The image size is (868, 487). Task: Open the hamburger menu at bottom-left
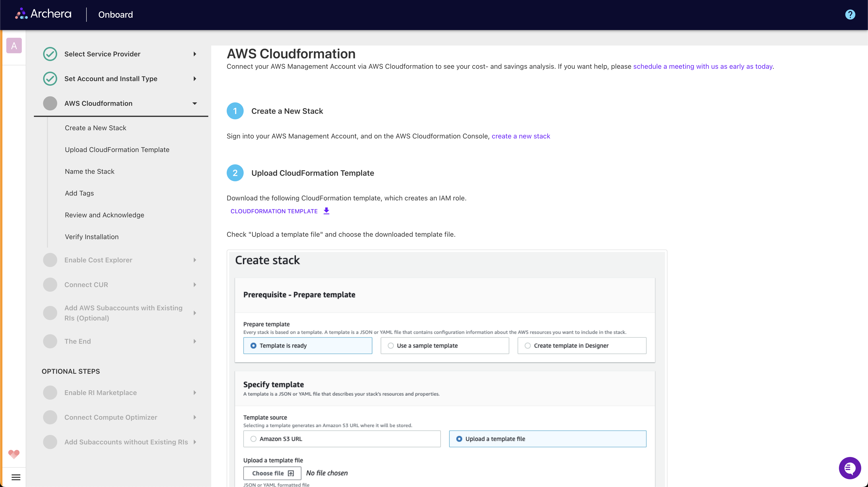click(x=16, y=477)
